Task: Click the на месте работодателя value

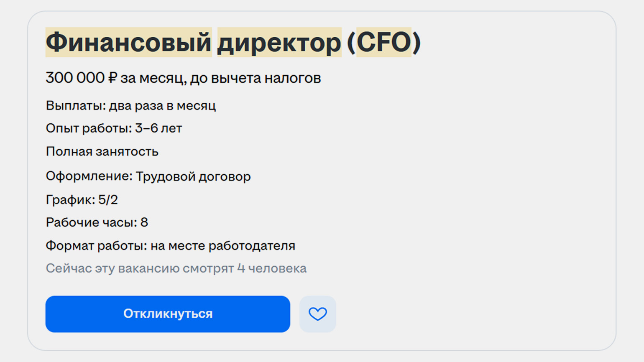Action: point(223,246)
